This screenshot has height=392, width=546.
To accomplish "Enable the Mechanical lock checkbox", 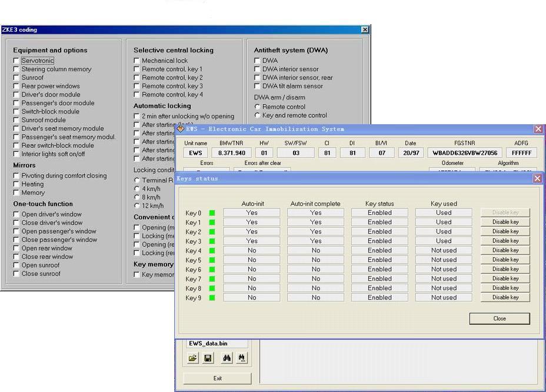I will (136, 61).
